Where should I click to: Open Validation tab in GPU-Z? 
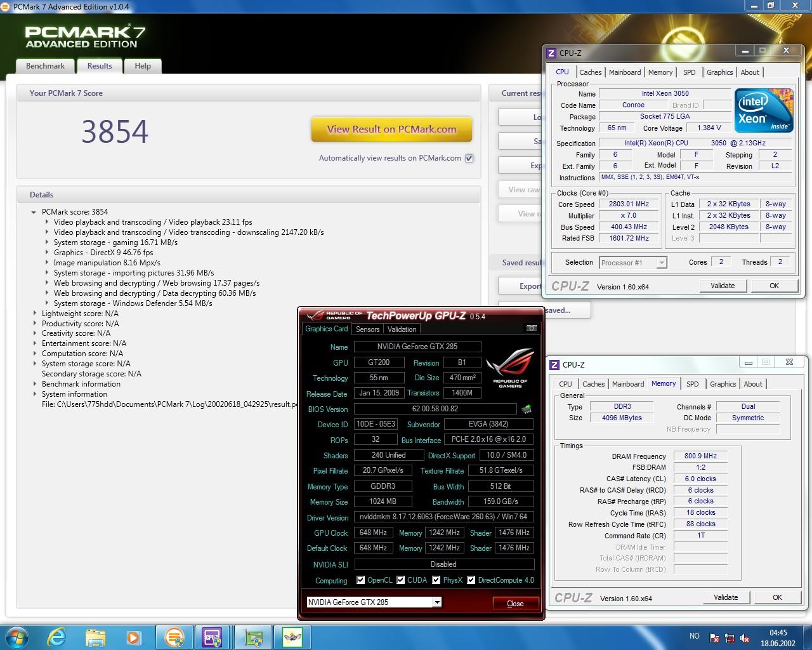point(402,329)
